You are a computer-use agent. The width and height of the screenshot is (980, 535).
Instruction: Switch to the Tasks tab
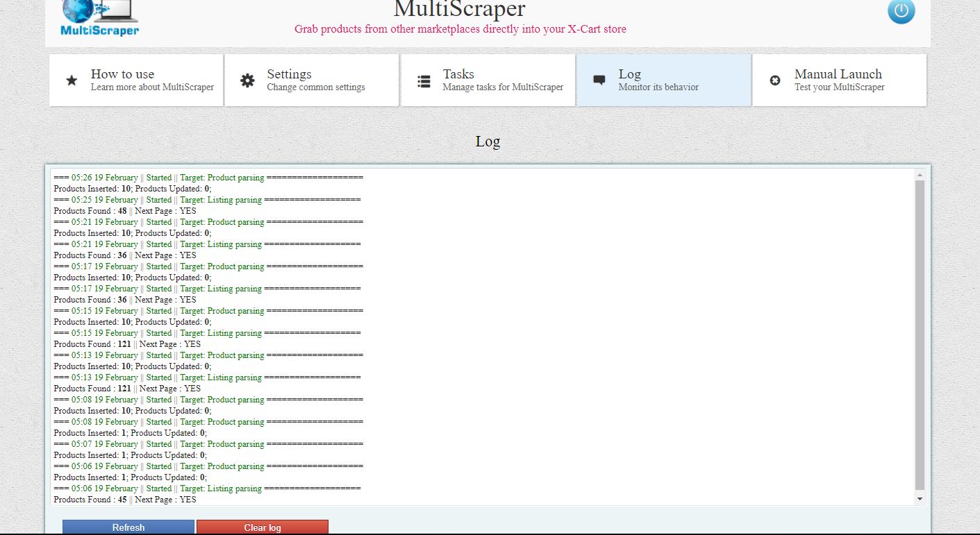click(488, 80)
